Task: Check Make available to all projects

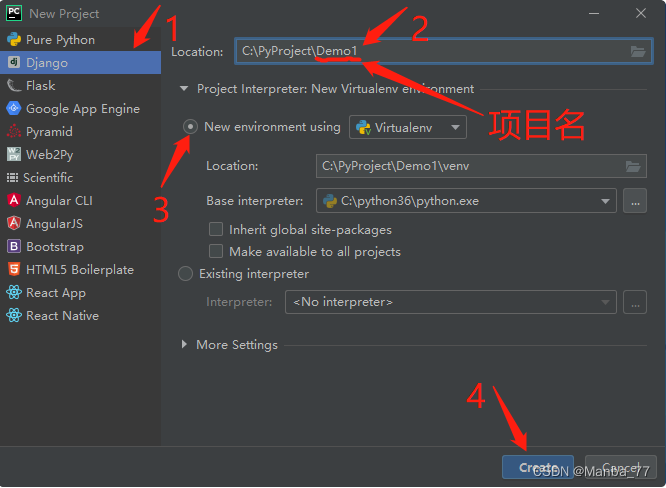Action: (x=216, y=251)
